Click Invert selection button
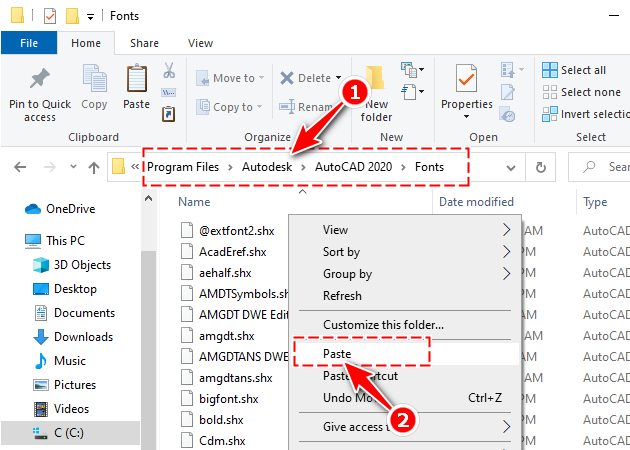Image resolution: width=630 pixels, height=450 pixels. [x=585, y=114]
